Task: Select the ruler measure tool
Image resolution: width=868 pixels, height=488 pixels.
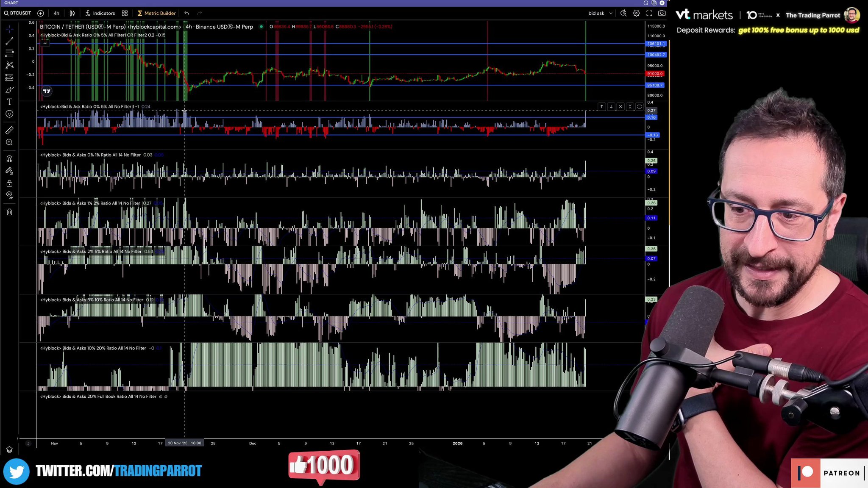Action: click(9, 130)
